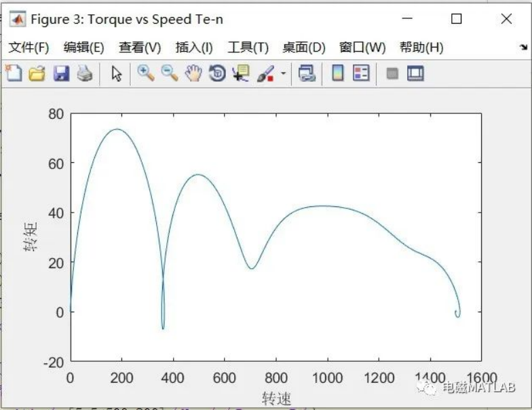Click the x-axis tick label 600
532x410 pixels.
pos(224,377)
